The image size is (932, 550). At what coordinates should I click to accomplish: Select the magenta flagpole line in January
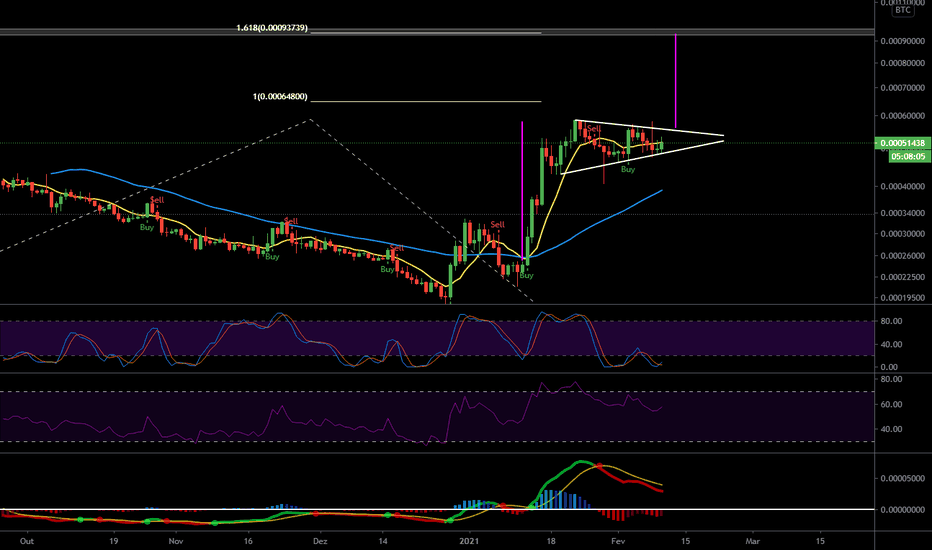coord(522,190)
